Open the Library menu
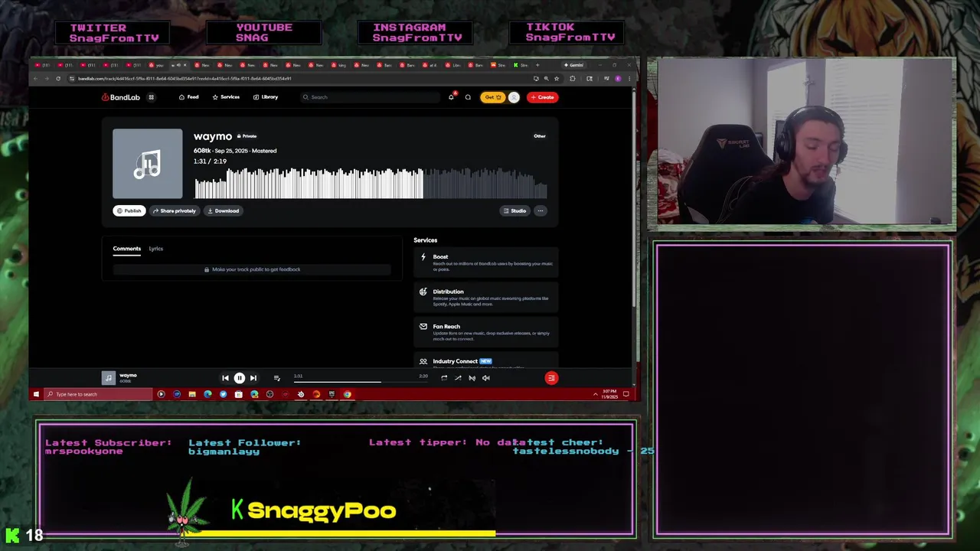 click(266, 97)
